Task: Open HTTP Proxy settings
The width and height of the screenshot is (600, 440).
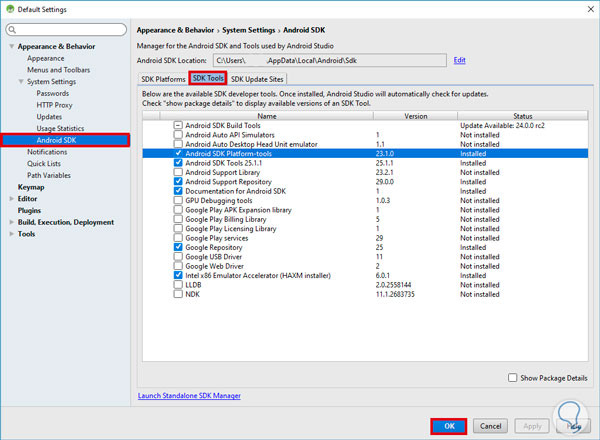Action: tap(54, 105)
